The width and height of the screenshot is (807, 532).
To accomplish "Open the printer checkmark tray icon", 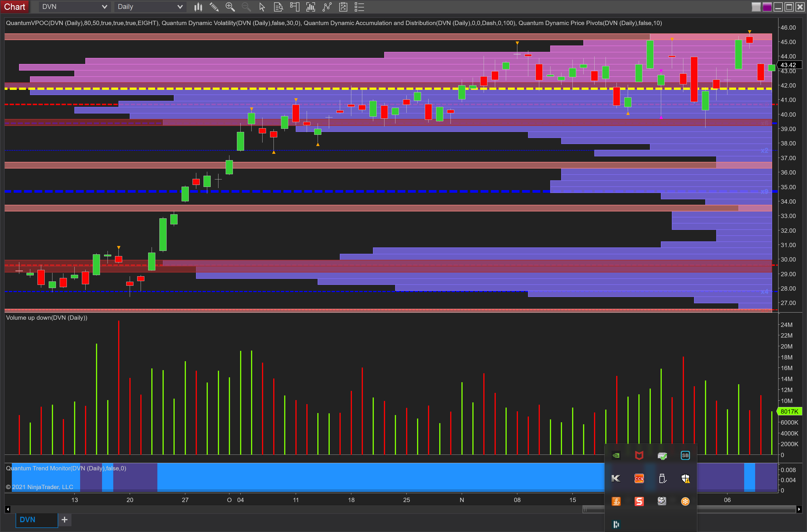I will tap(662, 455).
